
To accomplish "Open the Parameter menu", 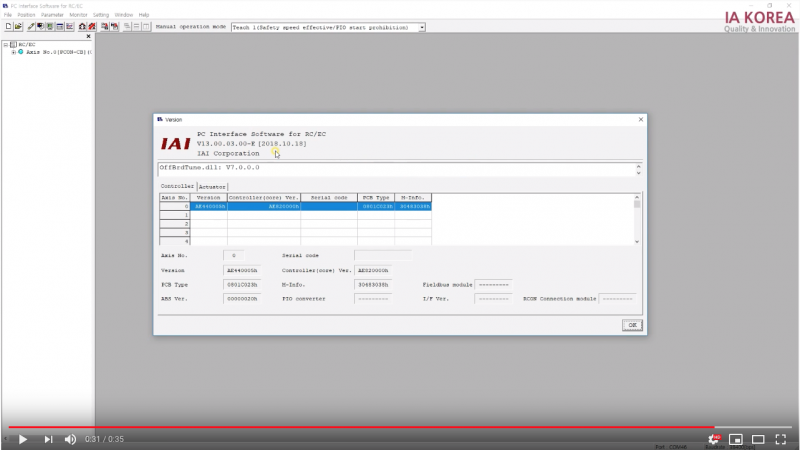I will tap(52, 15).
